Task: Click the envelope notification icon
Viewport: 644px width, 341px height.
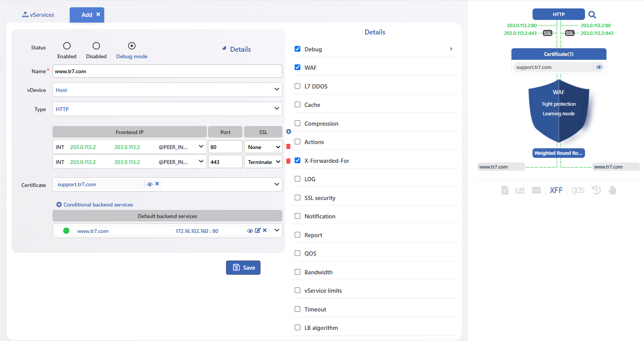Action: point(536,190)
